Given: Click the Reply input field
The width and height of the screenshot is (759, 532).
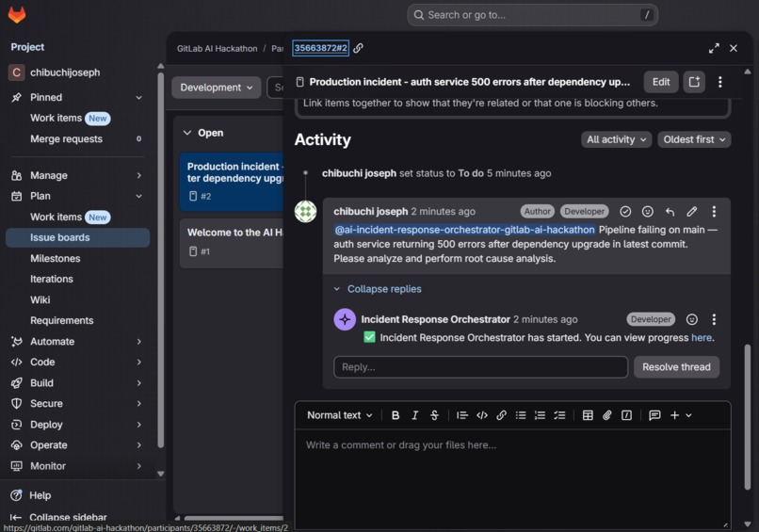Looking at the screenshot, I should 480,367.
